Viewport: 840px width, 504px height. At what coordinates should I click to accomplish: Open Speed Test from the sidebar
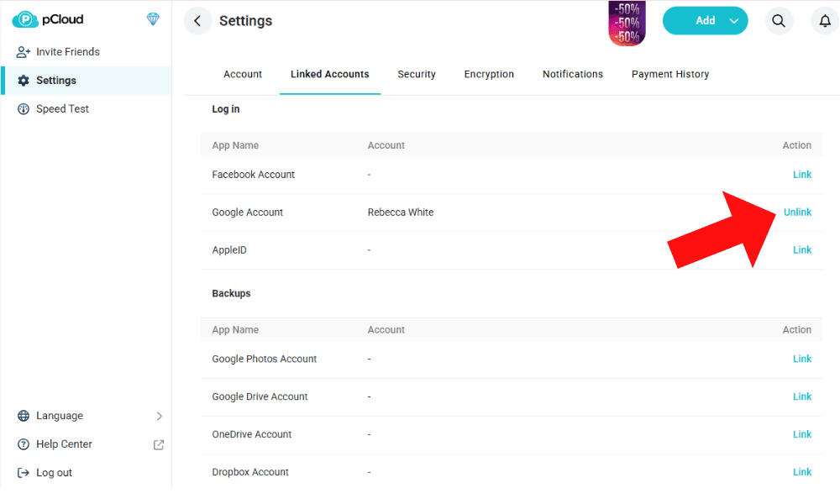coord(62,109)
